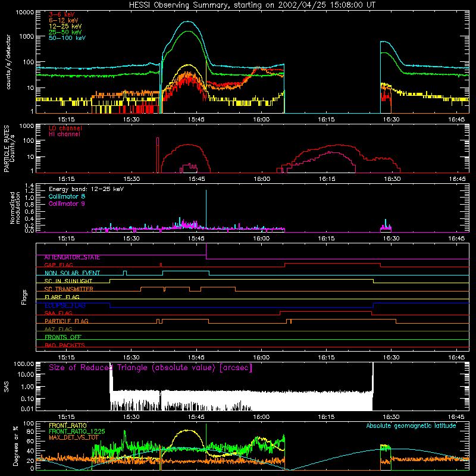Click the '1.4' tick on modulation panel
The height and width of the screenshot is (476, 476).
pos(29,186)
